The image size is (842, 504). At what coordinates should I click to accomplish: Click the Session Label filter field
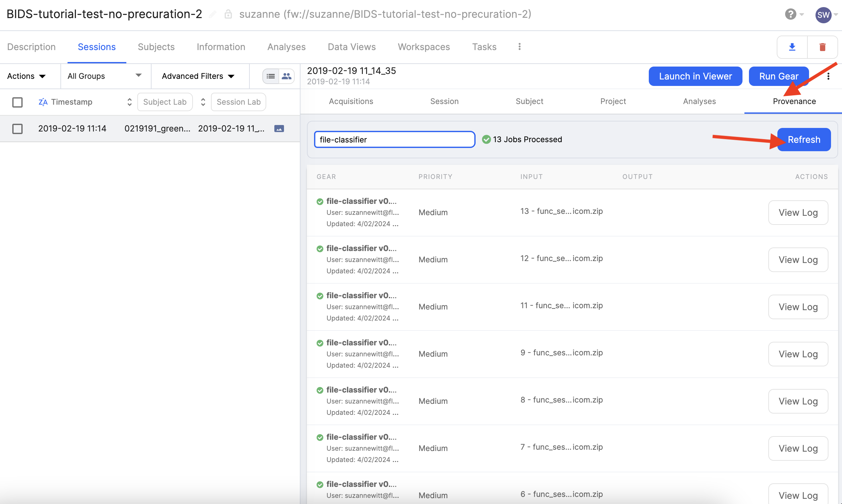238,102
